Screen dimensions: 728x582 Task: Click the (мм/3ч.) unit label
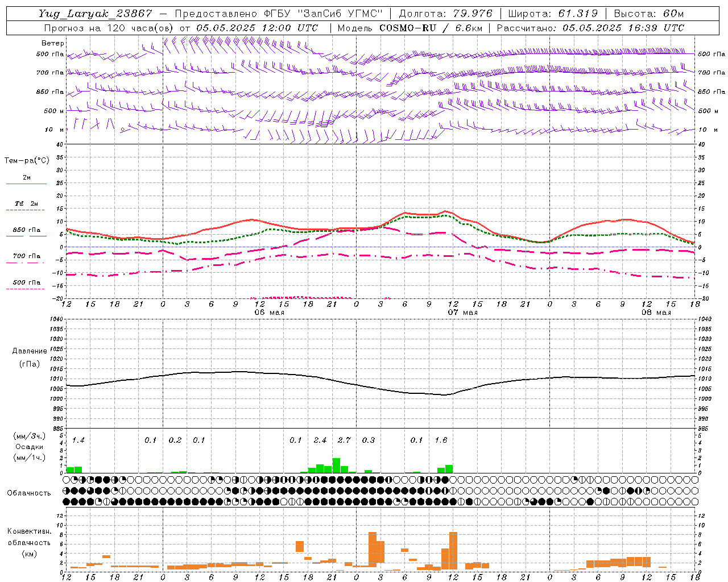pos(28,436)
